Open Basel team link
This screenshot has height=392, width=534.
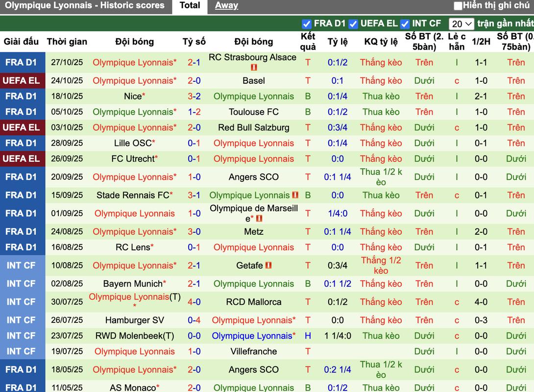point(254,81)
